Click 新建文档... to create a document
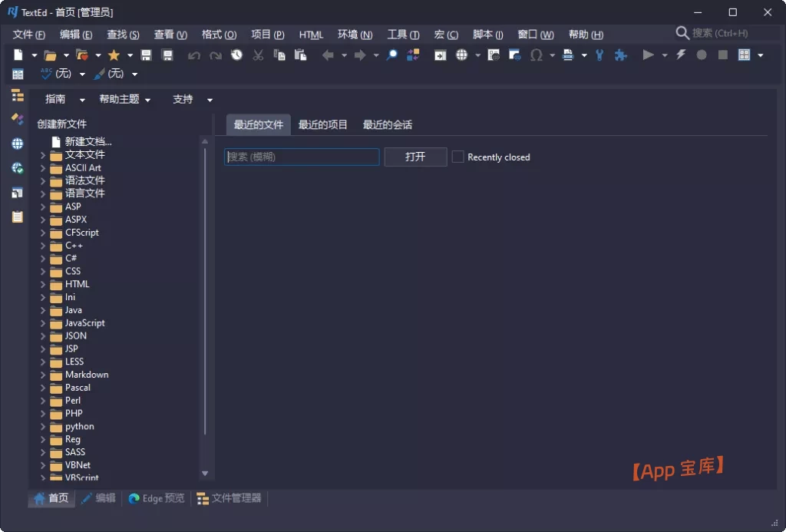Viewport: 786px width, 532px height. (88, 142)
